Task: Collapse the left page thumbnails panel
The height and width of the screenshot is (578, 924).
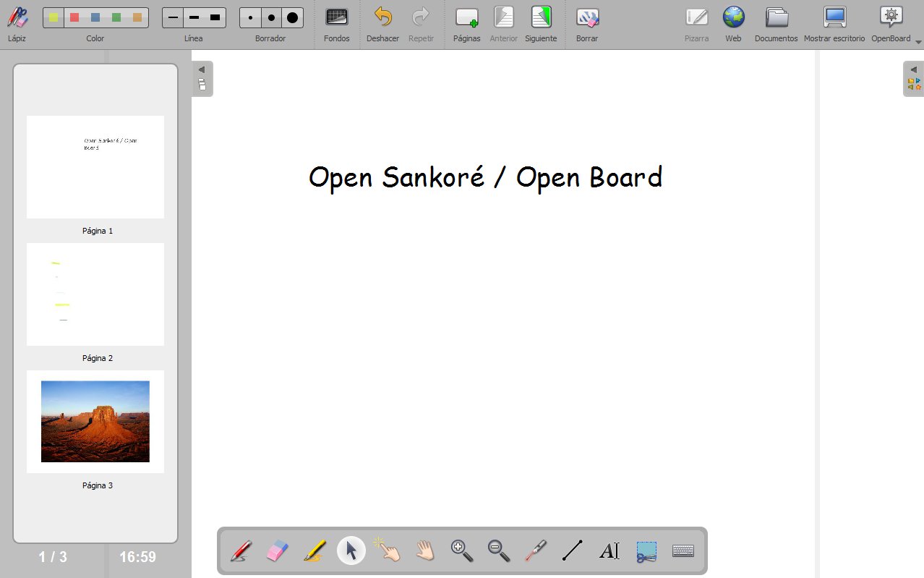Action: coord(202,79)
